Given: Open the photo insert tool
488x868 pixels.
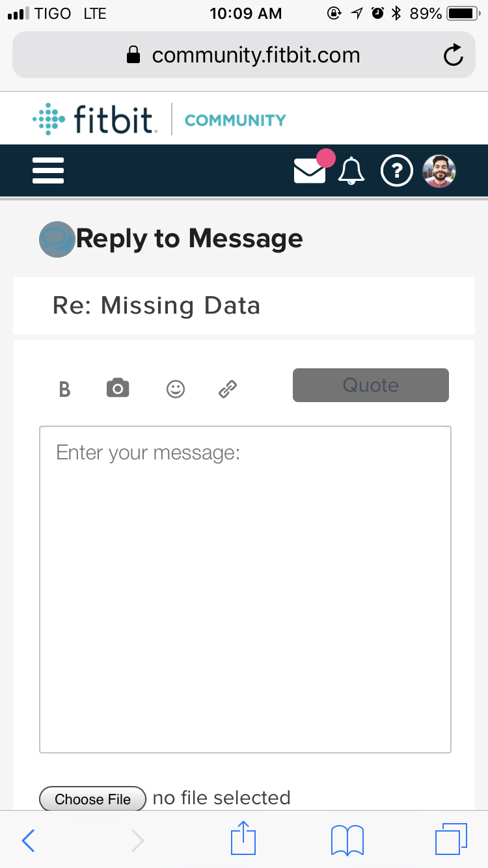Looking at the screenshot, I should coord(117,387).
